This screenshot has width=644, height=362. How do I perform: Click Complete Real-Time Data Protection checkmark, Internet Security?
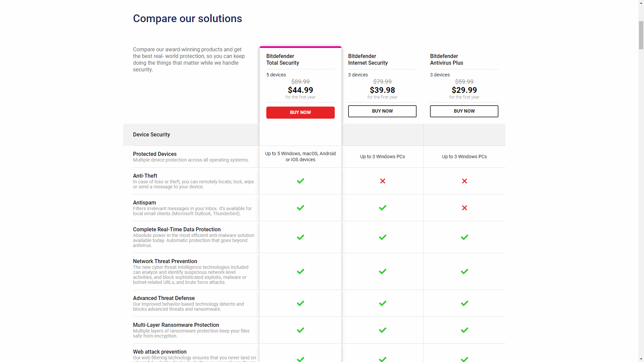[382, 237]
